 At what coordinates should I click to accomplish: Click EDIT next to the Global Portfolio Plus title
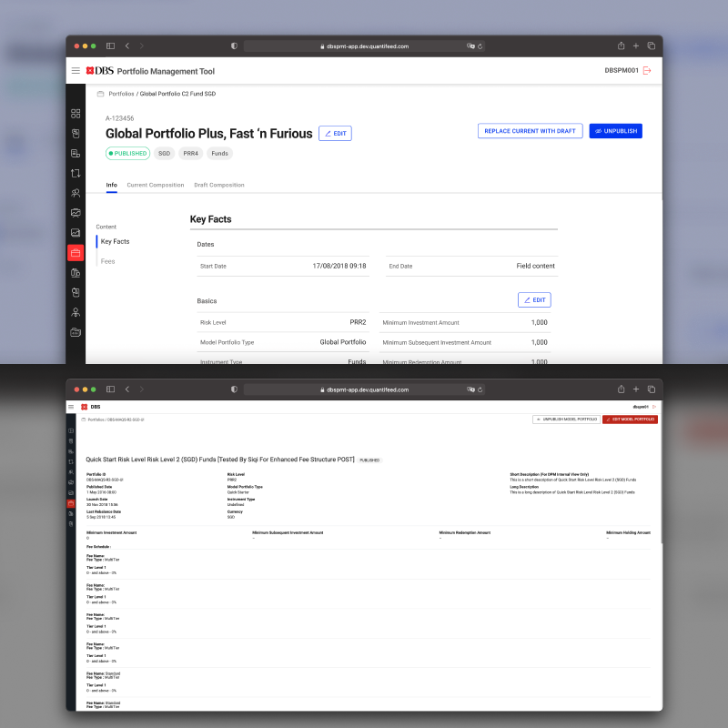[x=335, y=134]
